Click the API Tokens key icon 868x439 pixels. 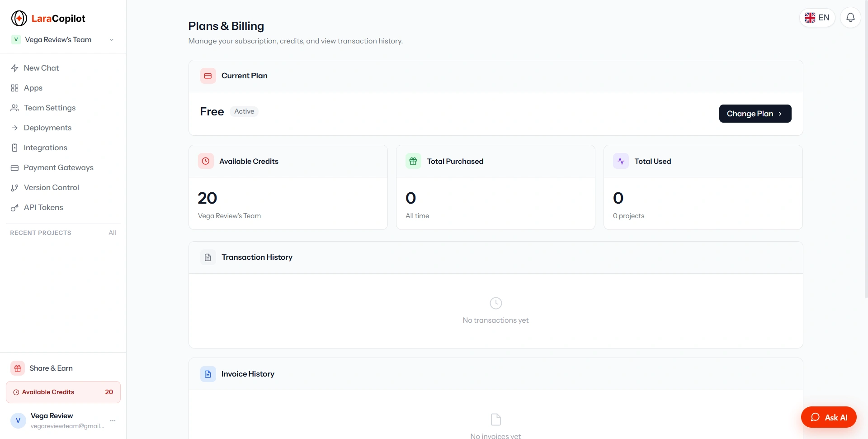(x=14, y=207)
